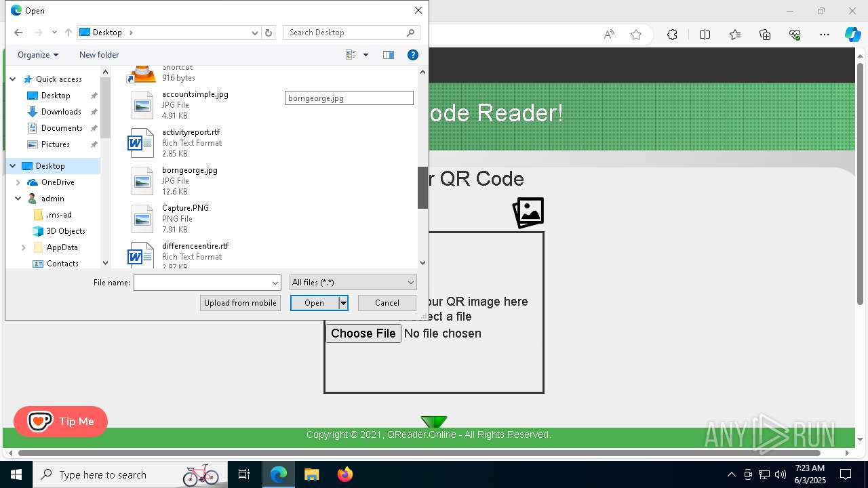This screenshot has width=868, height=488.
Task: Toggle Split screen icon in Edge
Action: (x=705, y=35)
